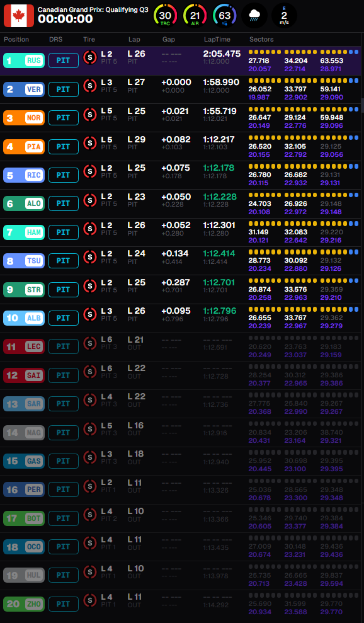Click the soft tire icon in VER row
364x623 pixels.
tap(90, 86)
